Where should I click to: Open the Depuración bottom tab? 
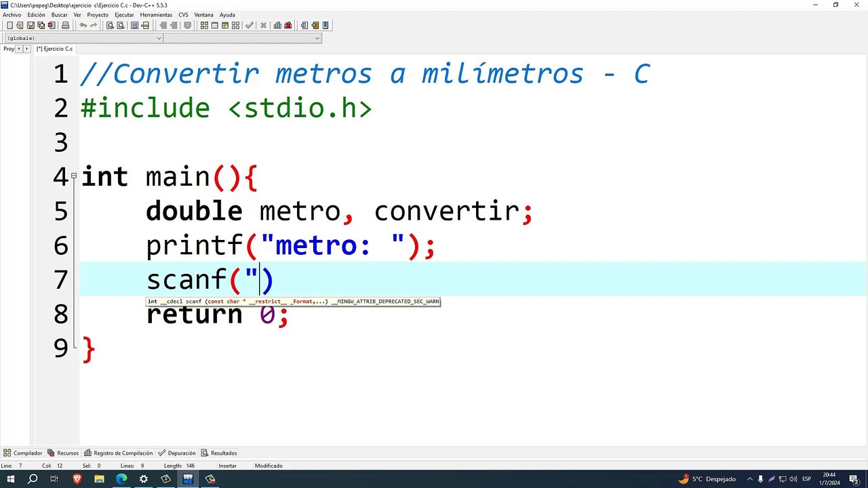tap(177, 453)
